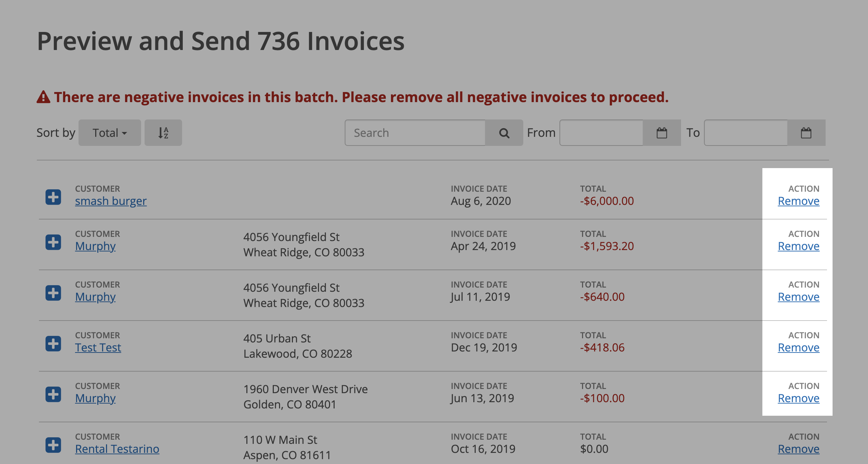The image size is (868, 464).
Task: Remove the -$6,000.00 smash burger invoice
Action: [799, 201]
